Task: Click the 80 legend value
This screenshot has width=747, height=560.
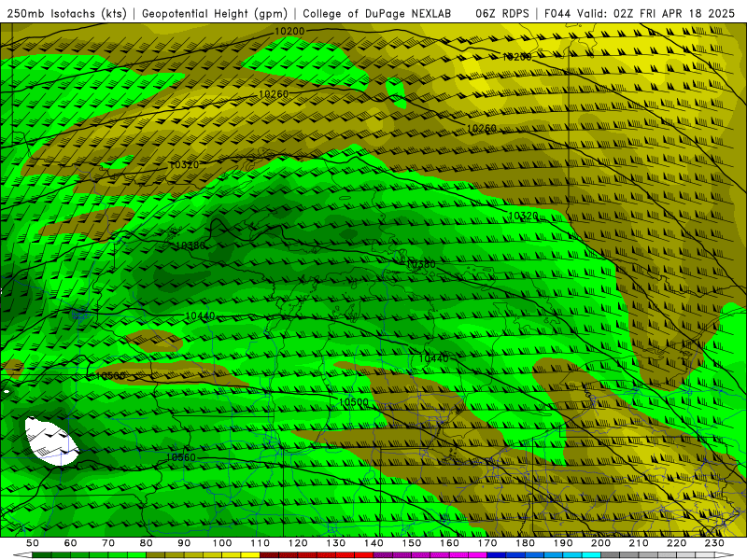Action: point(146,543)
